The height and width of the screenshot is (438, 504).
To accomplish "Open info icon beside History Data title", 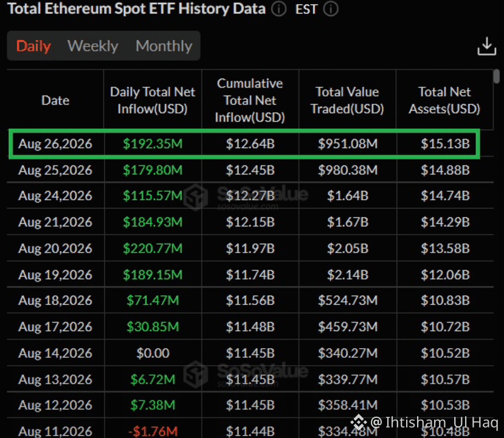I will 278,9.
